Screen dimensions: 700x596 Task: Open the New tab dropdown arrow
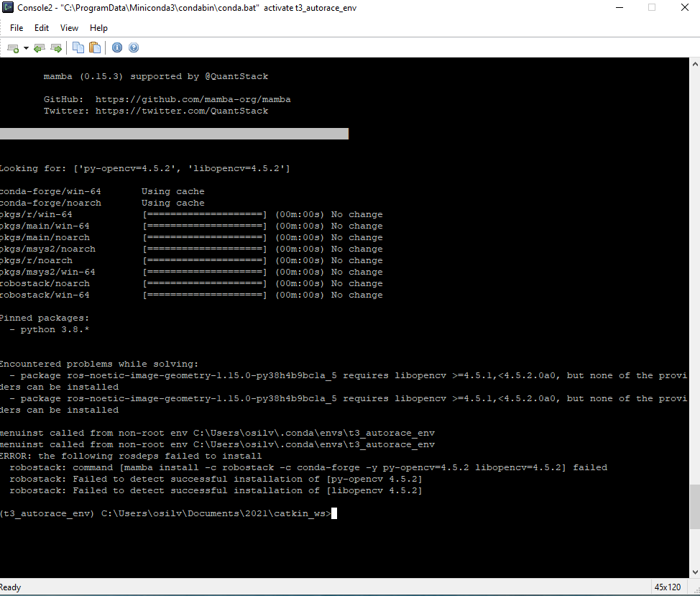click(x=26, y=47)
